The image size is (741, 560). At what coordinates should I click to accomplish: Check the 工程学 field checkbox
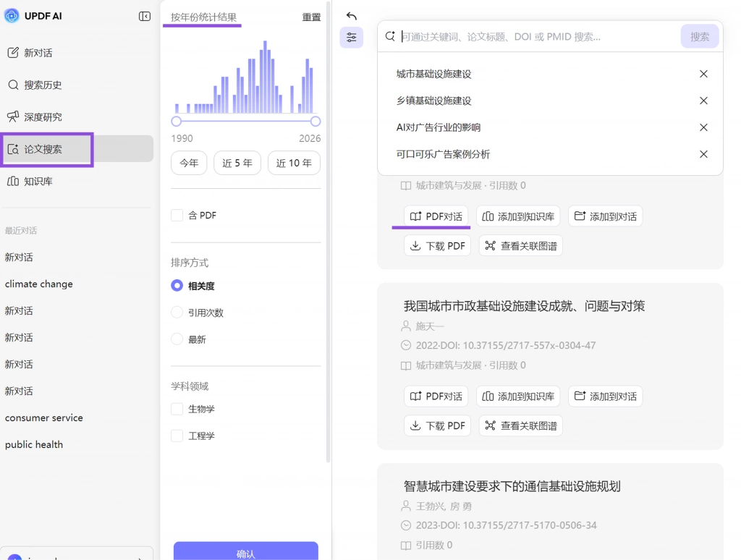pos(177,436)
